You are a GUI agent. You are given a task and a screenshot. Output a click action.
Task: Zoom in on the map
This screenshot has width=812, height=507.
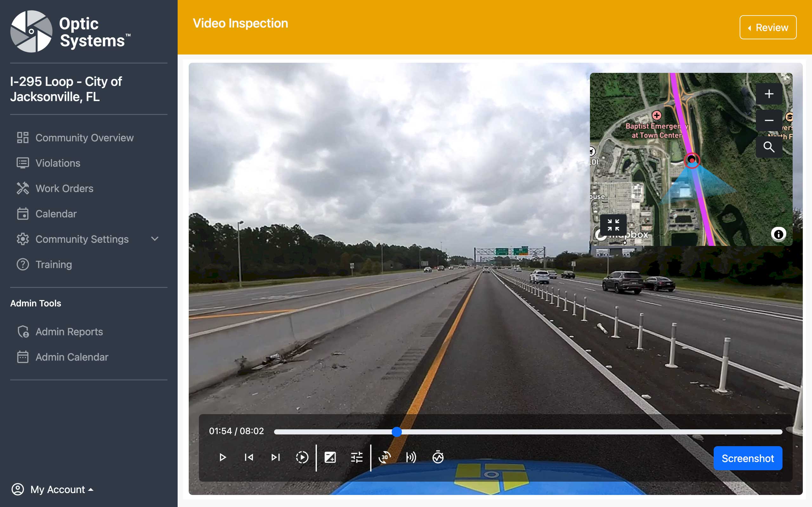769,94
